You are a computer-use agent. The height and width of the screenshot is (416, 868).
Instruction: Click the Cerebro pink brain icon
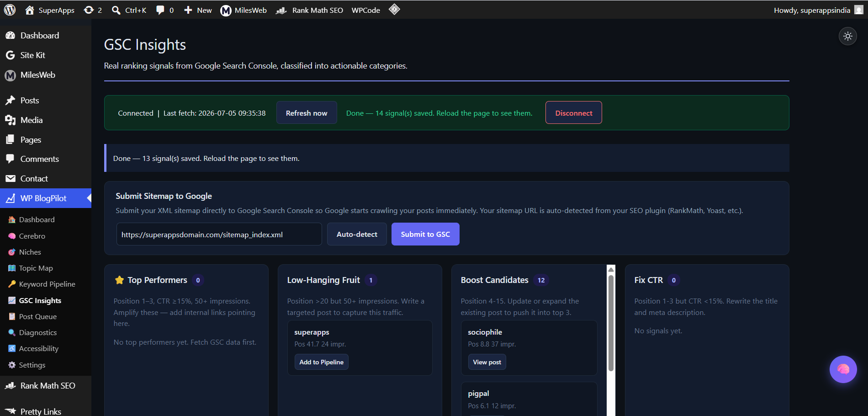[x=12, y=236]
